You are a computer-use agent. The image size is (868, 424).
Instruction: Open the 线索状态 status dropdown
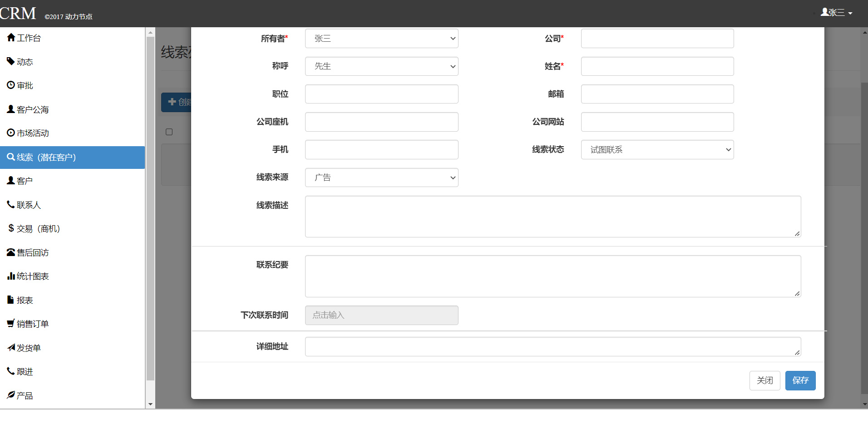click(x=657, y=150)
